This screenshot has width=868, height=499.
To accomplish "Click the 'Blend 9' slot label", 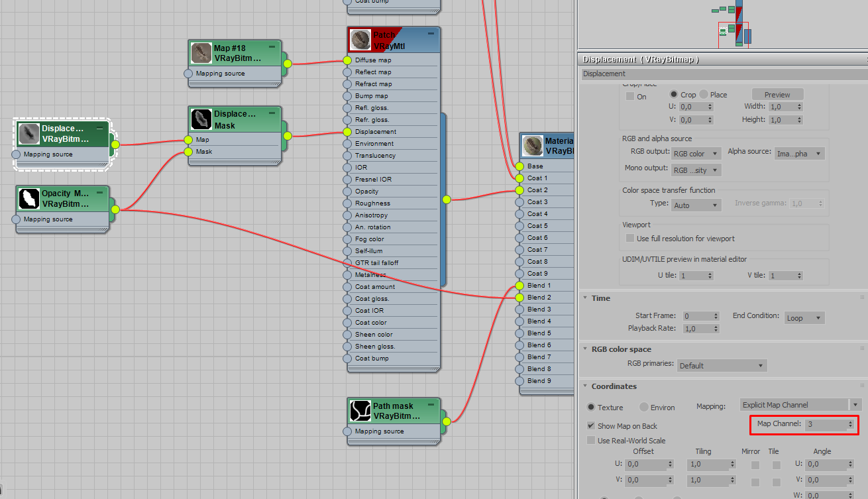I will pos(539,381).
